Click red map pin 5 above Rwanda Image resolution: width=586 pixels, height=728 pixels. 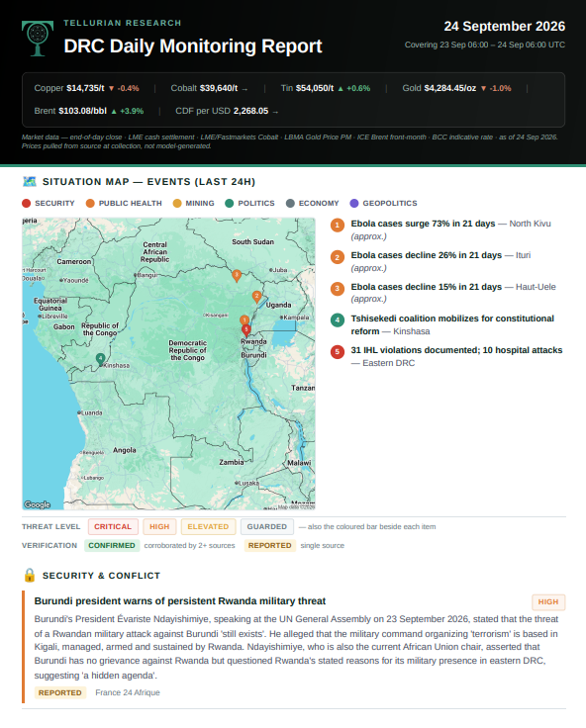[x=246, y=330]
